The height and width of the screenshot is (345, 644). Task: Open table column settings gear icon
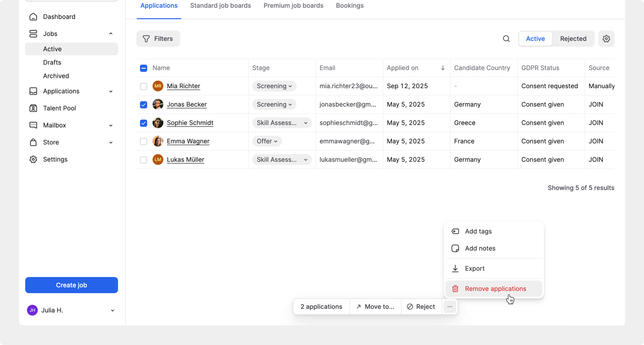tap(606, 39)
